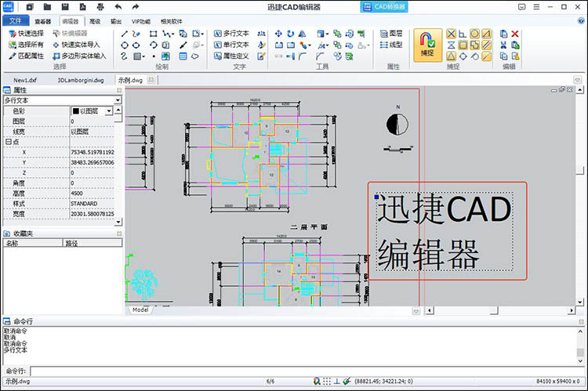Select the Arc drawing tool
The height and width of the screenshot is (391, 588).
click(154, 45)
